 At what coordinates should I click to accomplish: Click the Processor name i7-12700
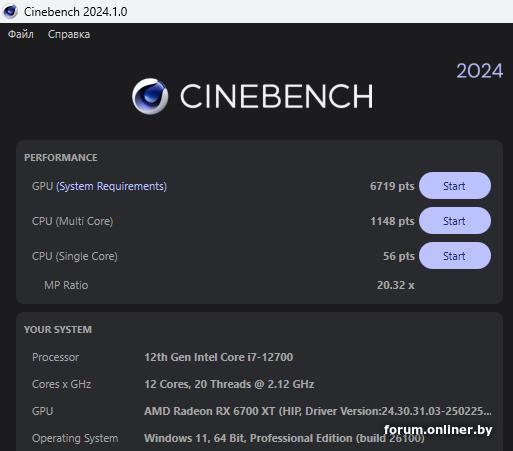[219, 357]
